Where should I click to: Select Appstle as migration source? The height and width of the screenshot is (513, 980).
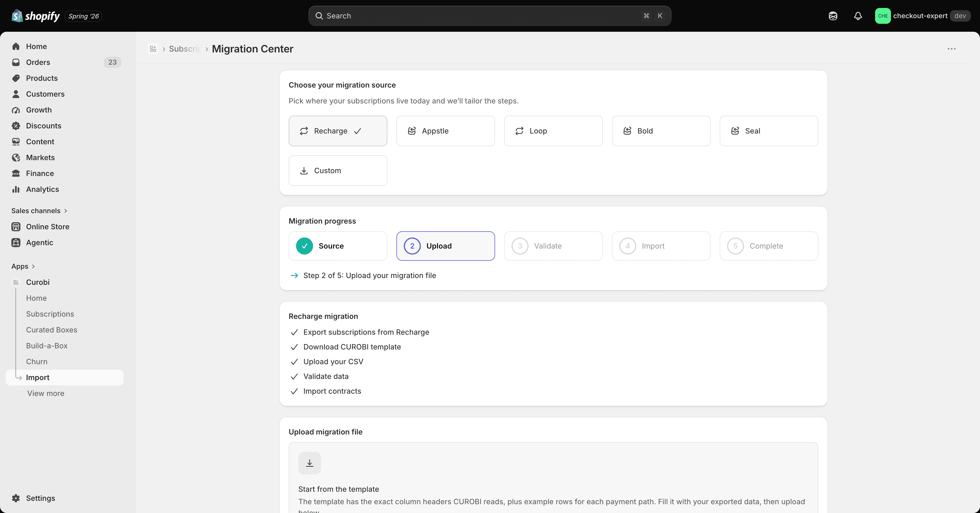pyautogui.click(x=445, y=131)
